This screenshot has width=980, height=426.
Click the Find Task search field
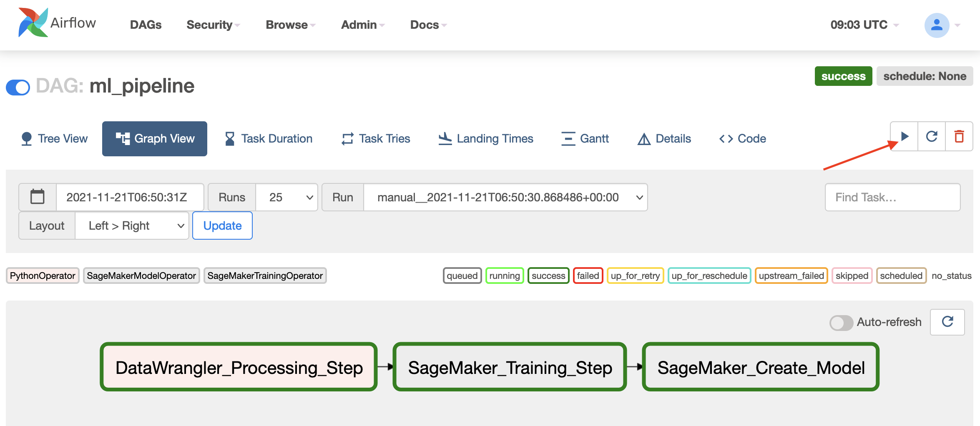tap(892, 197)
